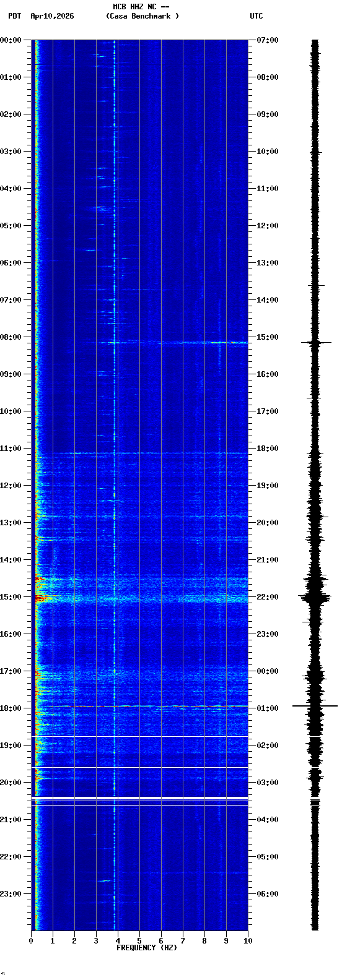This screenshot has height=980, width=342.
Task: Click the UTC axis label '22:00'
Action: (268, 597)
